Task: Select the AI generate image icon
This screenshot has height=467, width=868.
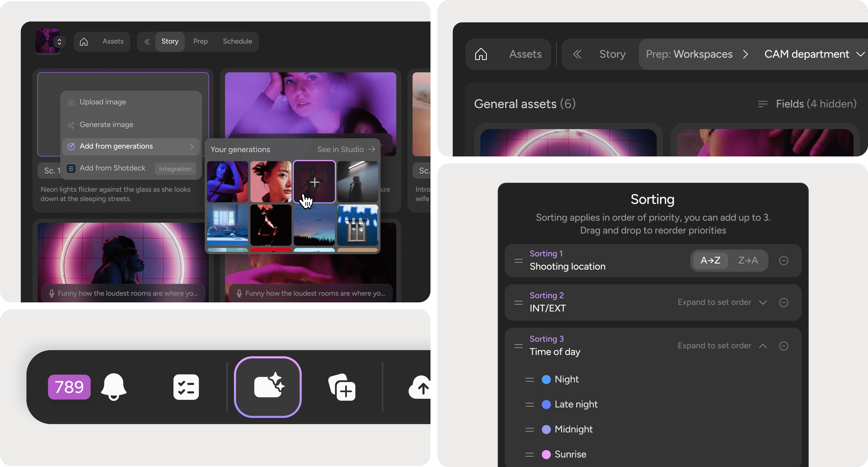Action: point(268,387)
